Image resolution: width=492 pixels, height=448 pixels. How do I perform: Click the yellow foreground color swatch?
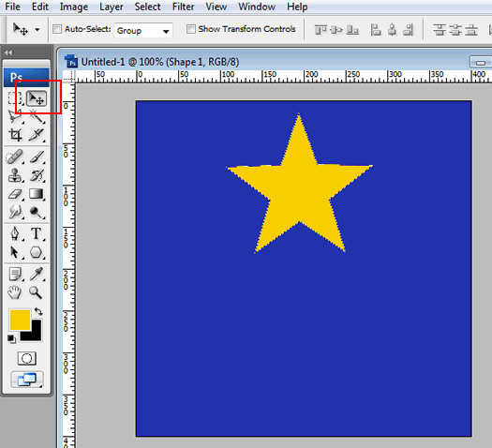pyautogui.click(x=20, y=320)
